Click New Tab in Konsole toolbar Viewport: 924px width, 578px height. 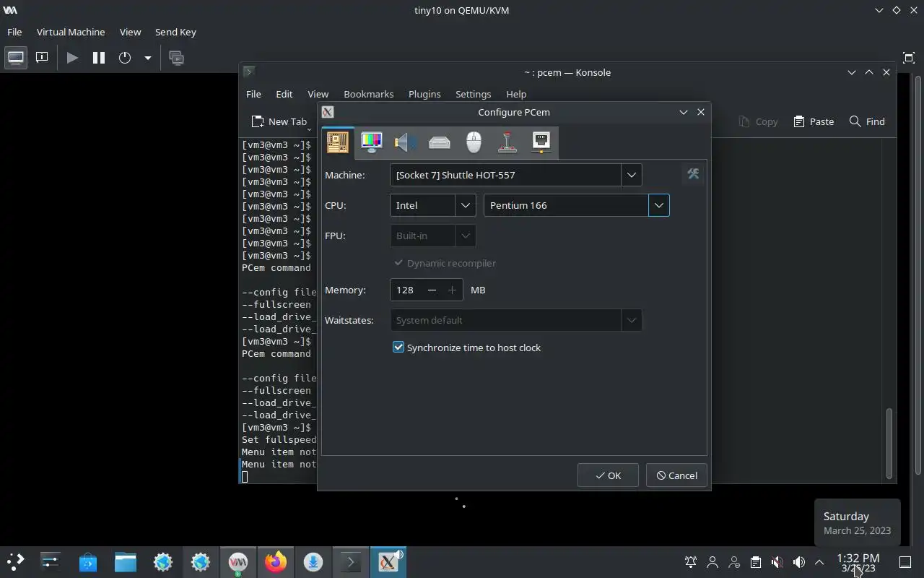pyautogui.click(x=279, y=121)
